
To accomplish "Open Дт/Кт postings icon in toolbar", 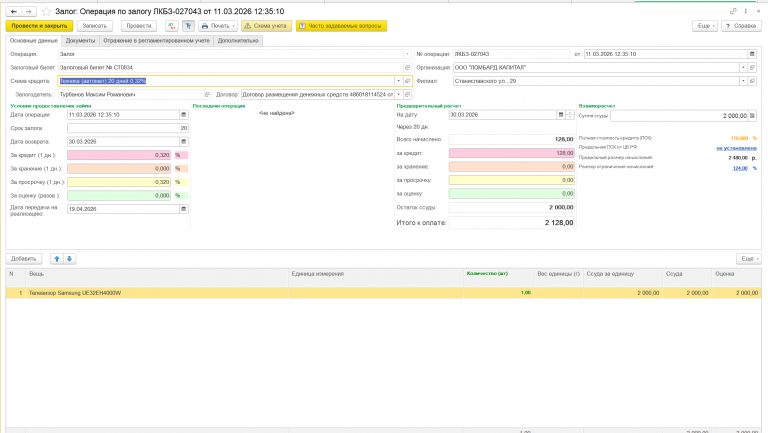I will tap(171, 26).
